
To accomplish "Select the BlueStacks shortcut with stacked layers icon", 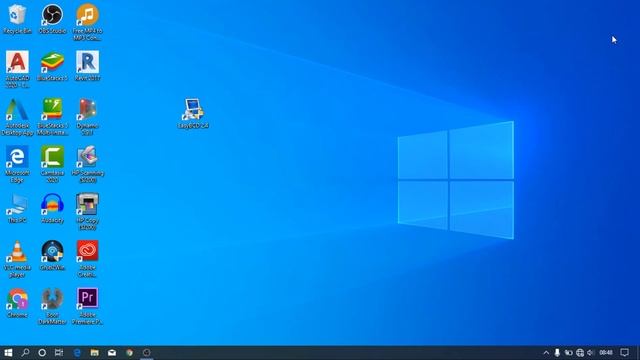I will coord(52,66).
